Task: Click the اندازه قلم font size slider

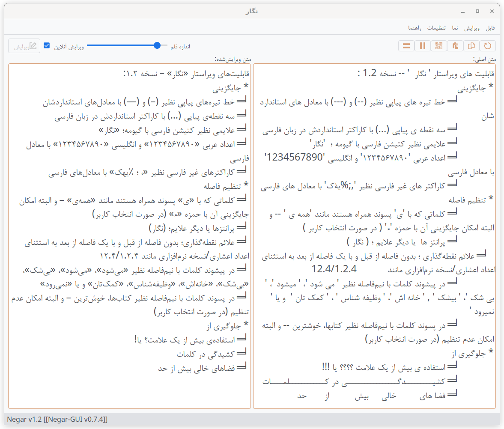Action: [x=127, y=46]
